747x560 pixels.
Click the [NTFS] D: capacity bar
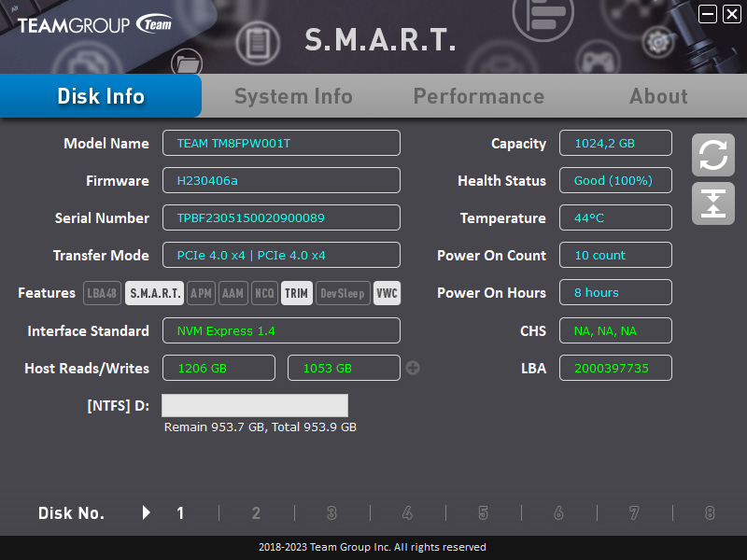click(x=254, y=405)
